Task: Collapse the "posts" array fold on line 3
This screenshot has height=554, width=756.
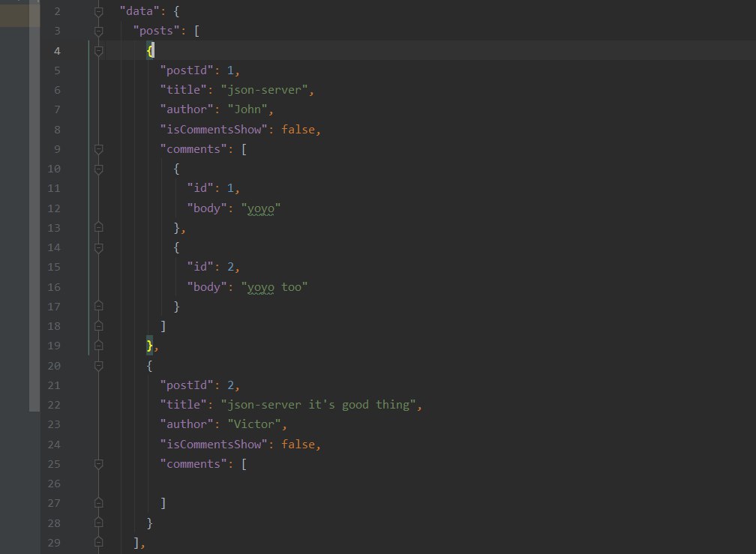Action: 98,31
